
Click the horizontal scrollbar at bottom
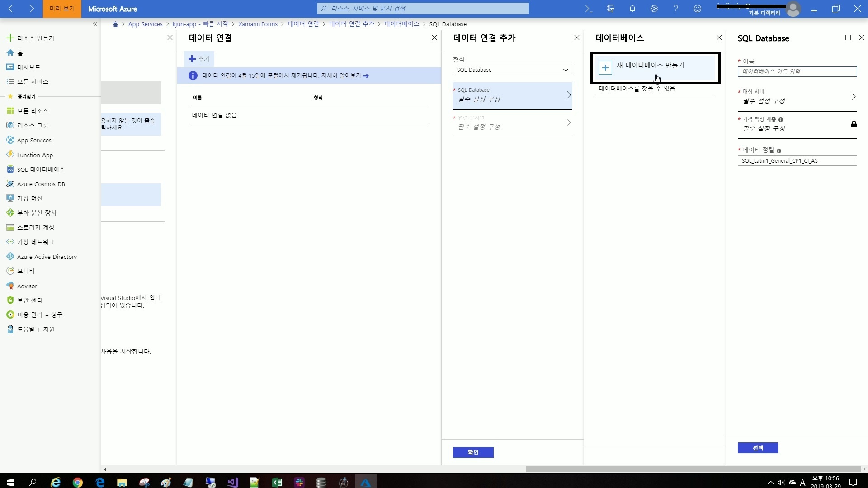[693, 469]
